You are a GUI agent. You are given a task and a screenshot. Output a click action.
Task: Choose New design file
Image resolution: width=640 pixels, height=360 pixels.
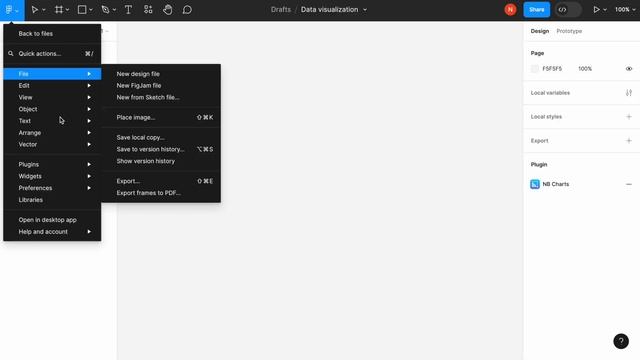click(x=161, y=74)
